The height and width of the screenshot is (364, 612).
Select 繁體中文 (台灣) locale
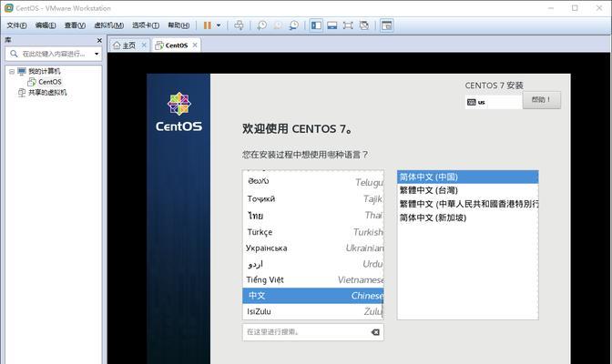click(467, 190)
